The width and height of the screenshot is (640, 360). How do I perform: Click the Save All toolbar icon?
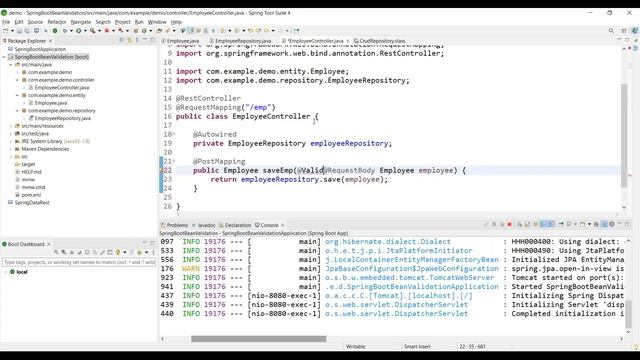click(27, 31)
